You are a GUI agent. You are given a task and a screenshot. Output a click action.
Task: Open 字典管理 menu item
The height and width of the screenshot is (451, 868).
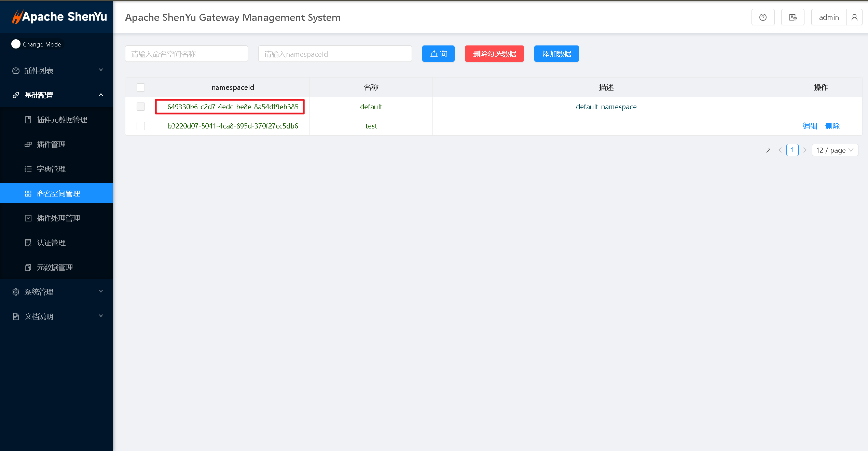tap(51, 169)
